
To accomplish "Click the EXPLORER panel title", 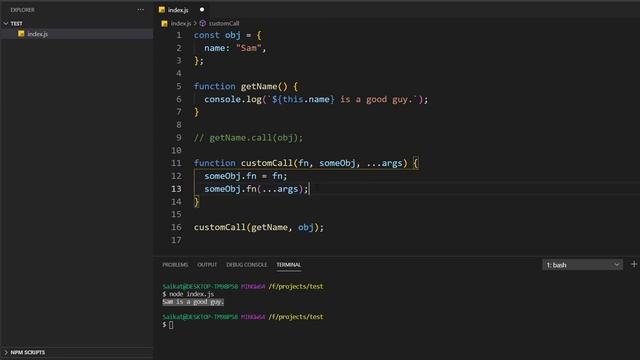I will click(22, 10).
